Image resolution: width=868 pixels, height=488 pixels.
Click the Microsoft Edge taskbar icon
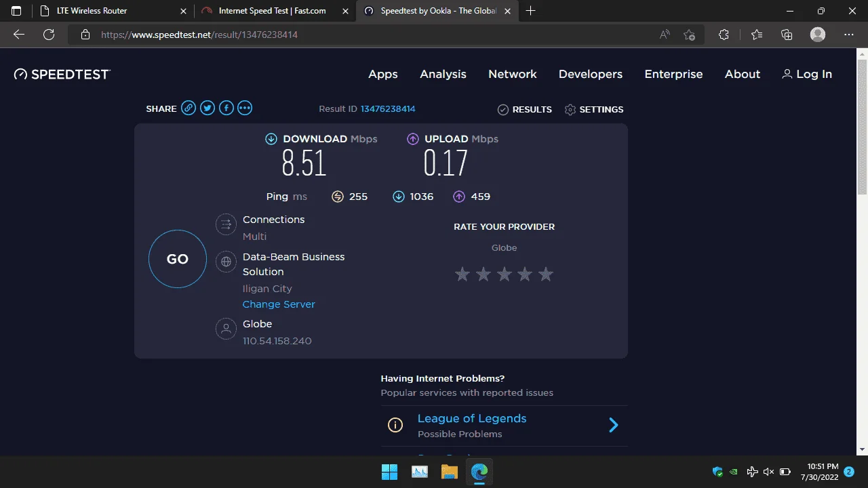tap(479, 472)
